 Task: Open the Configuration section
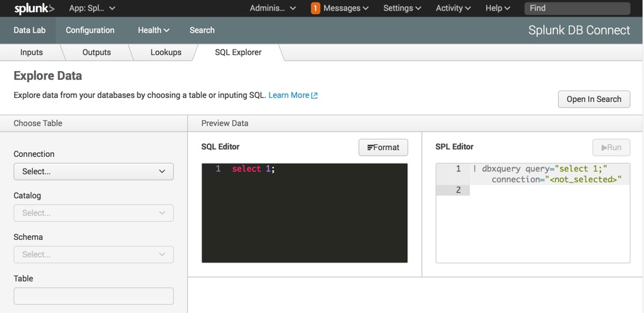[90, 30]
